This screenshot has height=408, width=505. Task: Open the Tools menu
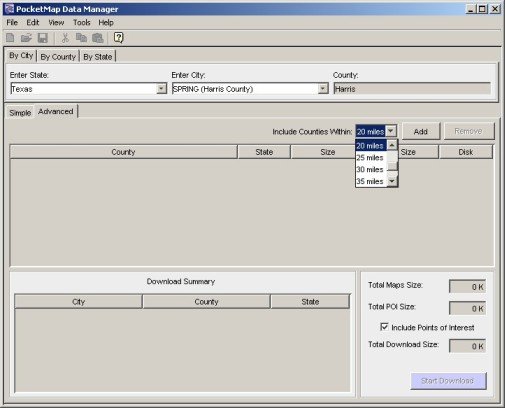[x=82, y=22]
